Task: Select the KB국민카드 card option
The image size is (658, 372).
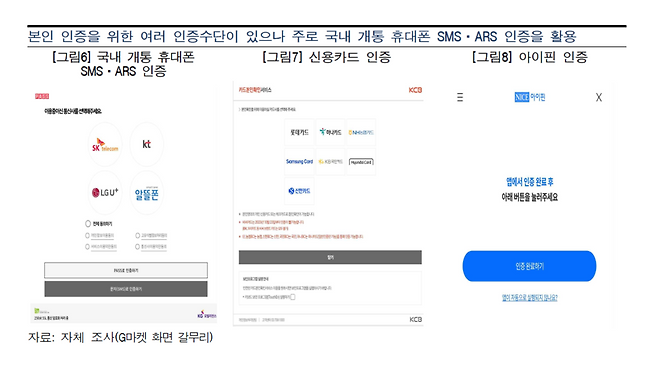Action: pyautogui.click(x=330, y=162)
